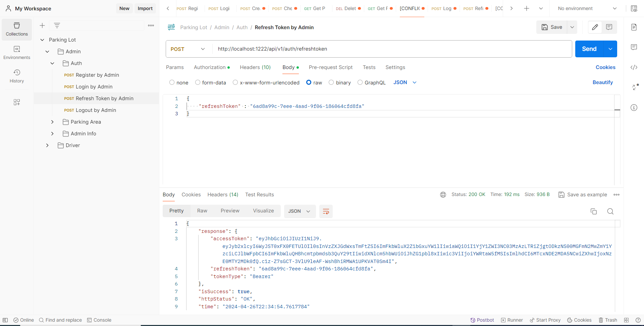Select Logout by Admin request
The image size is (644, 326).
pyautogui.click(x=97, y=110)
